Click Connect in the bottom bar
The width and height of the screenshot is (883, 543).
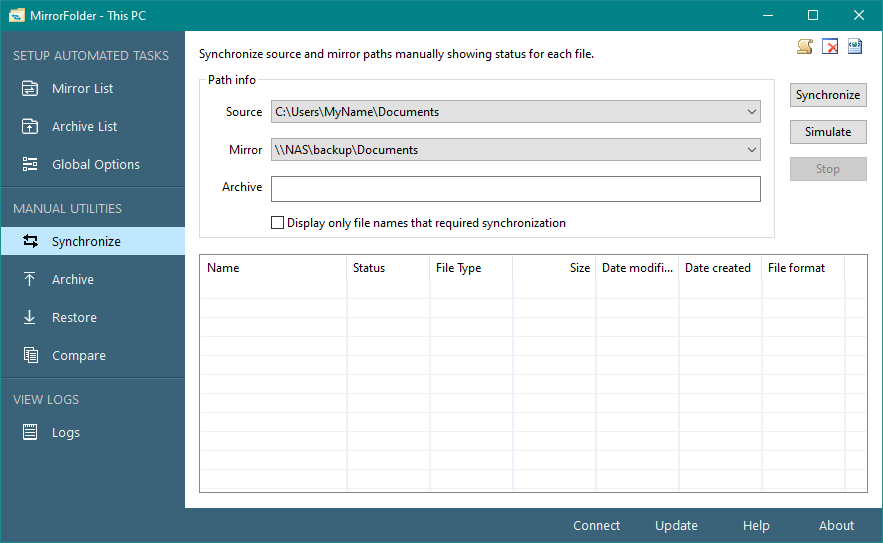[x=596, y=526]
